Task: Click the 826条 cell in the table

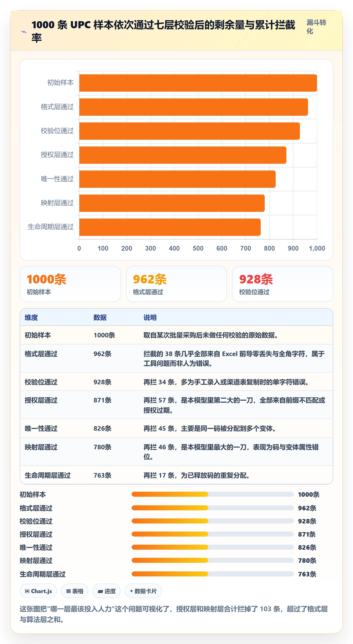Action: point(102,428)
